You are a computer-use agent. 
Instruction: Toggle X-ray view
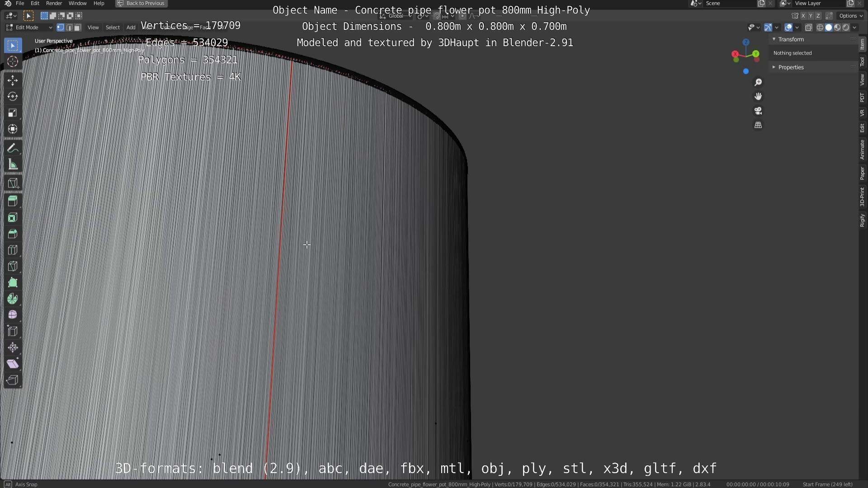(809, 28)
